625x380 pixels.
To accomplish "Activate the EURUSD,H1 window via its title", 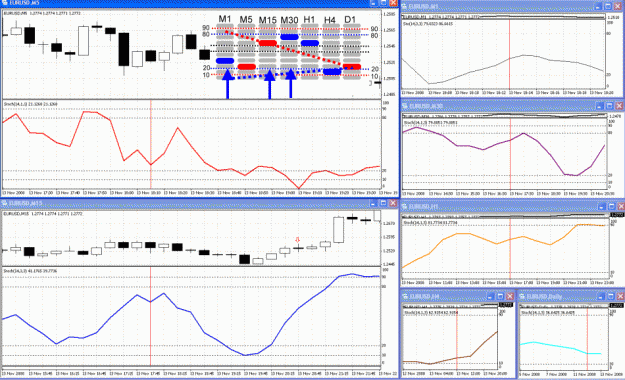I will click(424, 207).
